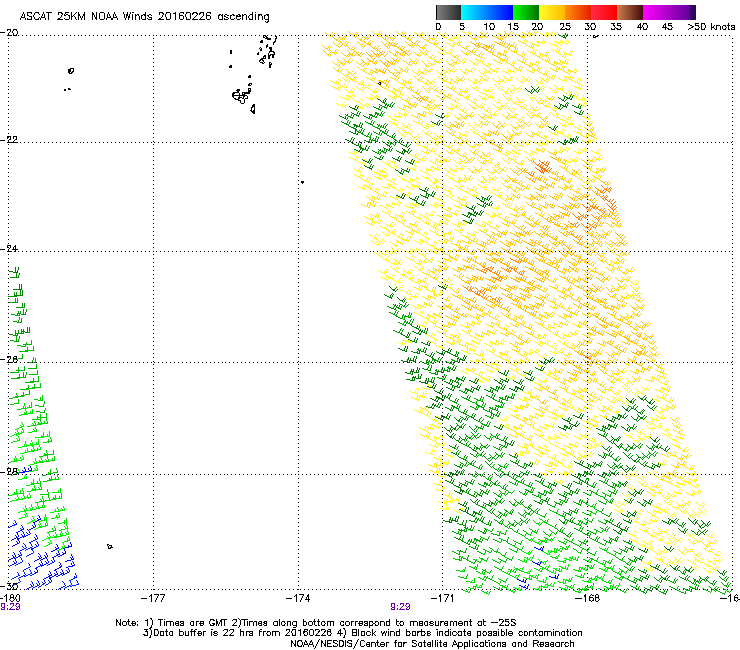Click the '-174' longitude axis label
740x650 pixels.
(298, 598)
